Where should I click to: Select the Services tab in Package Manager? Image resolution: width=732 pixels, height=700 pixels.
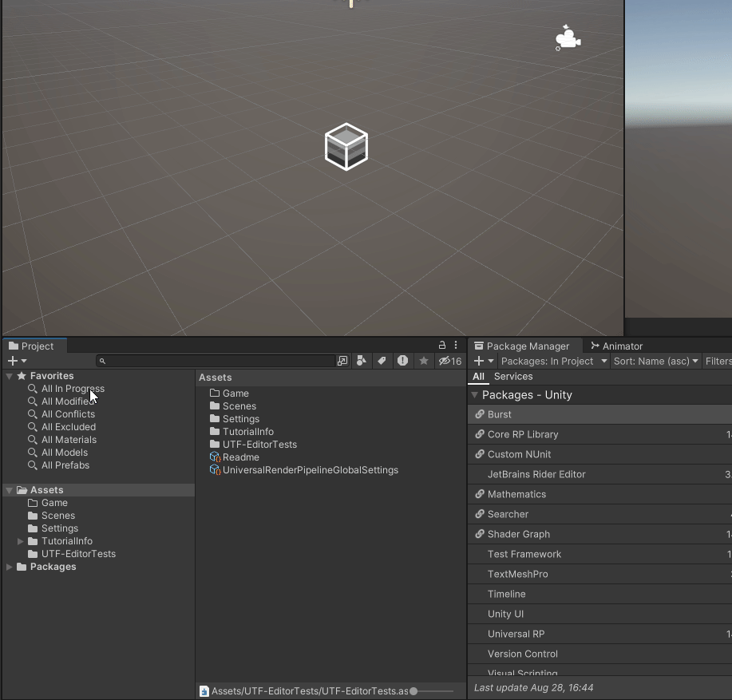click(513, 377)
